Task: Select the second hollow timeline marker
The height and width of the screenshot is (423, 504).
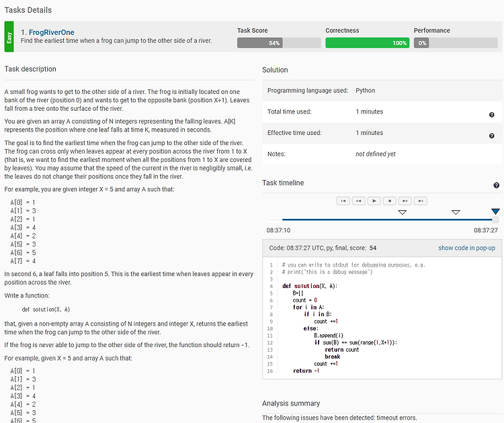Action: tap(456, 212)
